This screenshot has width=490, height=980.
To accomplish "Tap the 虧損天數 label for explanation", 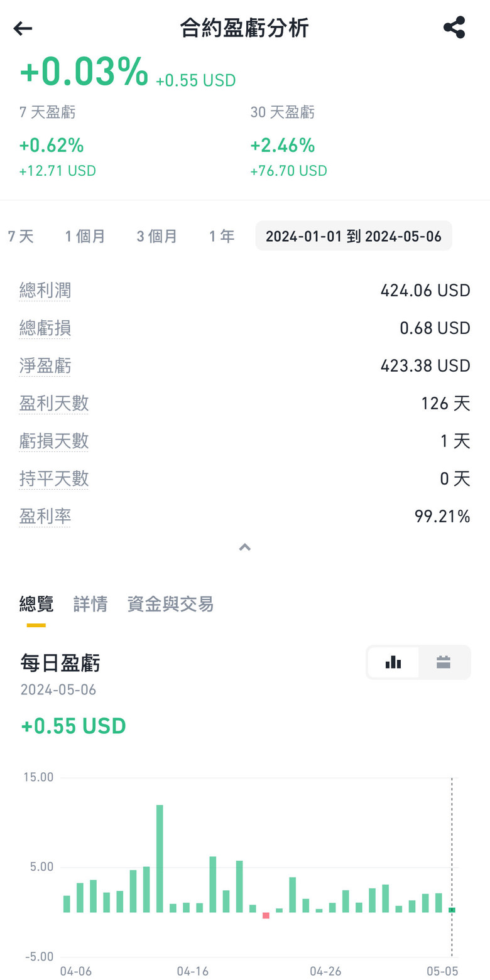I will click(54, 441).
